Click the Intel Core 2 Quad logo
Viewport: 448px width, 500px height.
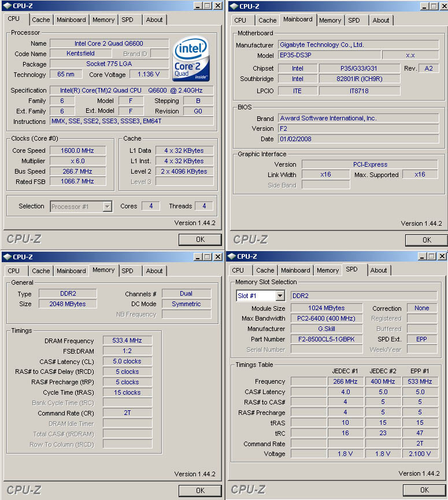click(x=191, y=58)
